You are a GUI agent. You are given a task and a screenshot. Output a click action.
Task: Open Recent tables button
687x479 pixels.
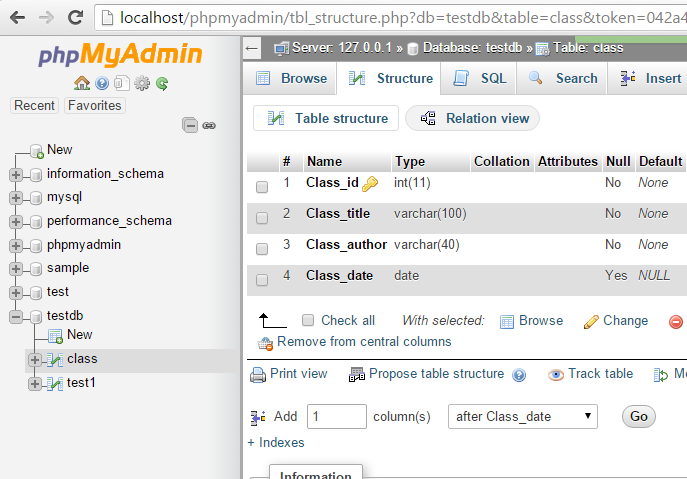(x=34, y=106)
